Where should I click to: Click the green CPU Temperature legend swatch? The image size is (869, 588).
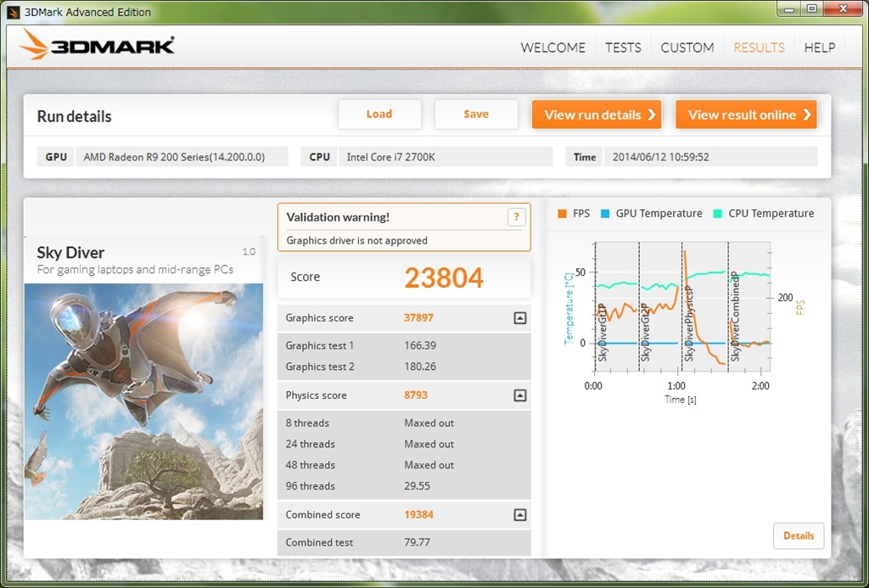pos(718,214)
